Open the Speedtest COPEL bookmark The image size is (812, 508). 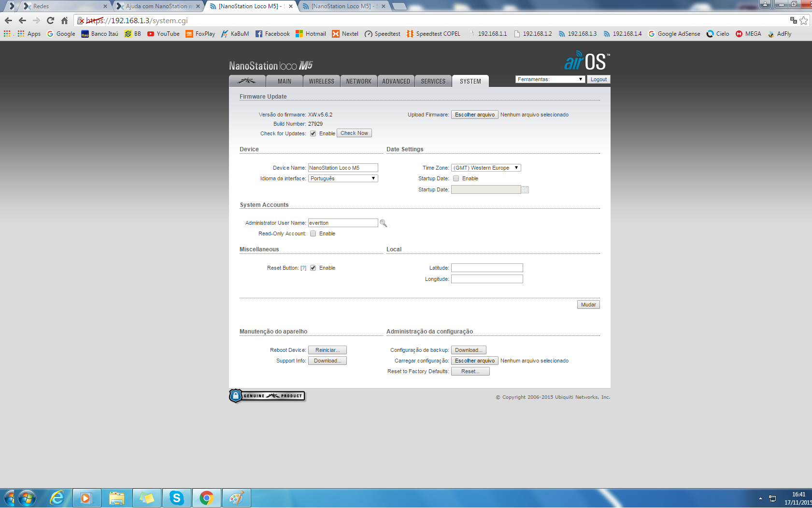(433, 34)
